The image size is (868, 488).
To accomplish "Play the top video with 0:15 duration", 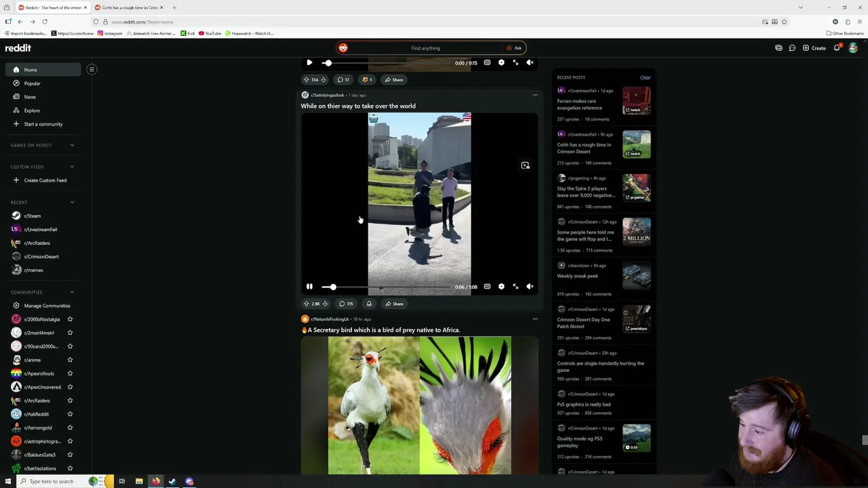I will pos(309,62).
